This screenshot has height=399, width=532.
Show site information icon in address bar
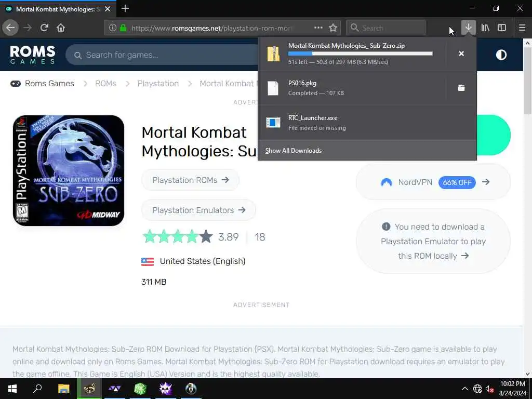(113, 28)
